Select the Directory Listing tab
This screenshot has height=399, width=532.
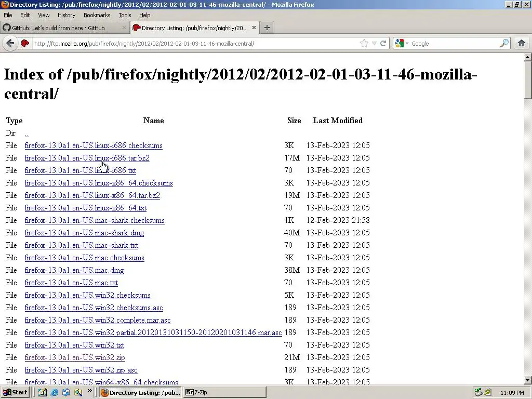(195, 28)
